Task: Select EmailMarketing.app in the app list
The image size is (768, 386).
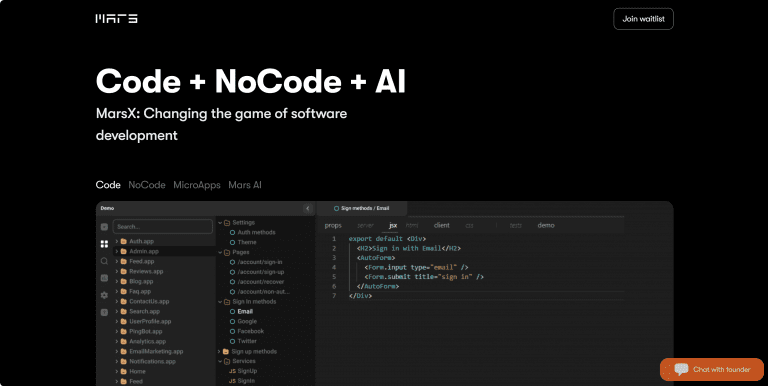Action: tap(156, 351)
